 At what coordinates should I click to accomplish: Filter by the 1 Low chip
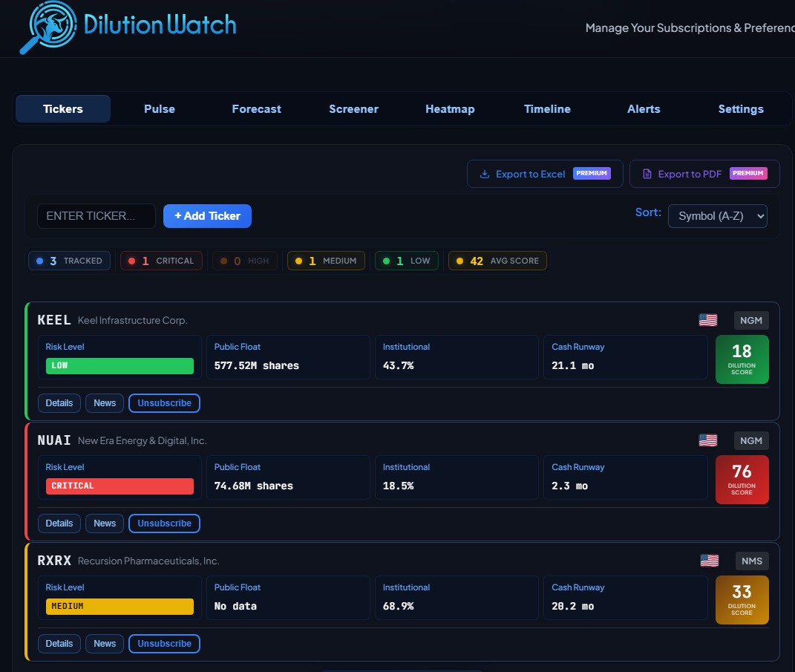coord(407,261)
